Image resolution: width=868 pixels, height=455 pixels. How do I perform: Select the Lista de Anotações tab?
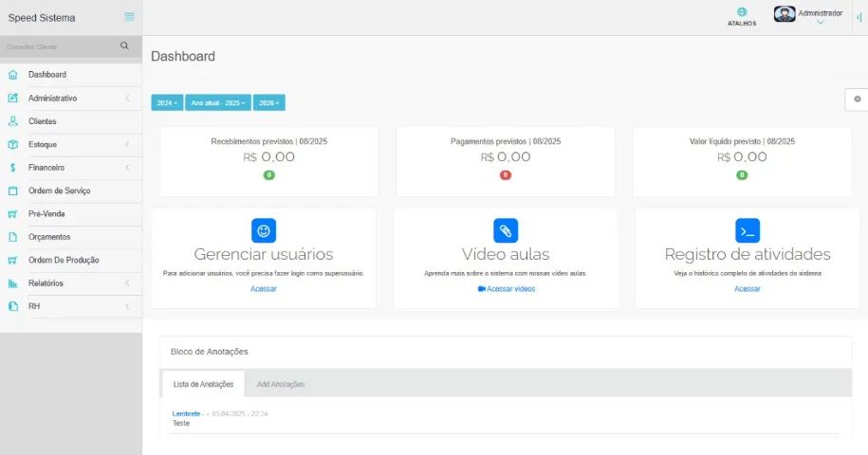(203, 384)
